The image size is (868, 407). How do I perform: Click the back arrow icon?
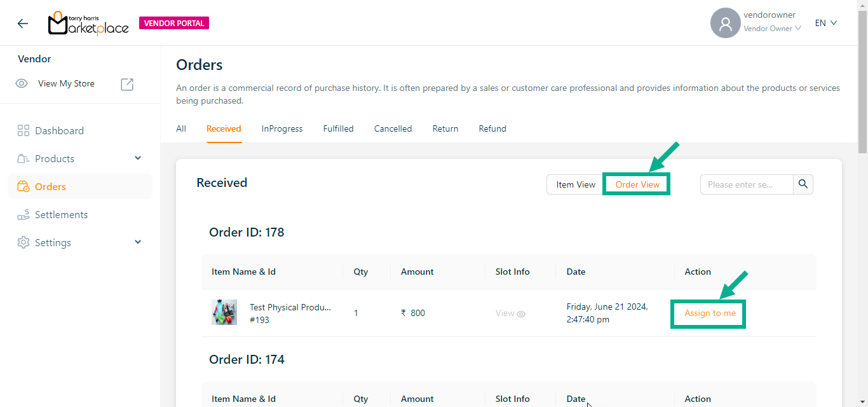[x=23, y=24]
